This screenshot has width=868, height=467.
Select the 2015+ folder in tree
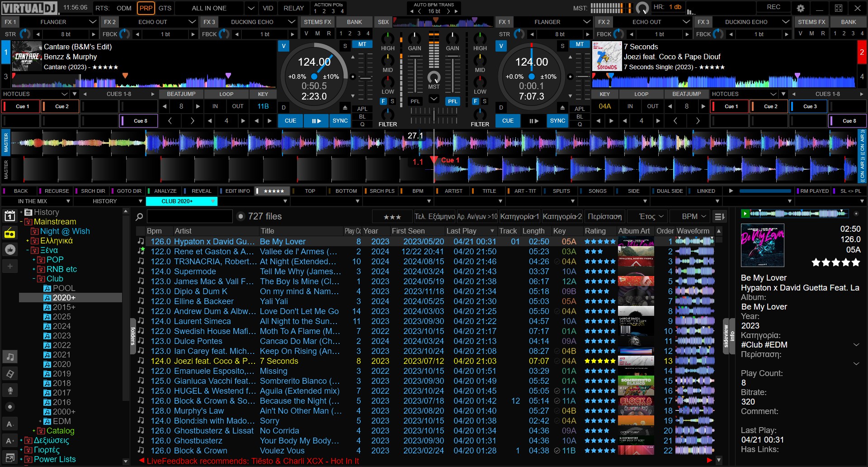point(64,307)
